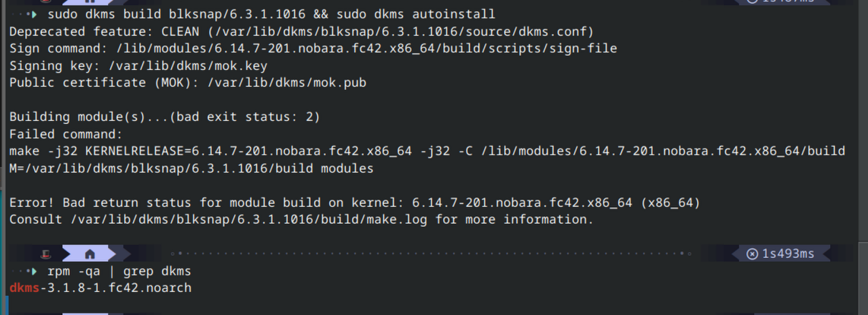Click the home directory icon in the prompt
The width and height of the screenshot is (868, 315).
[x=90, y=254]
